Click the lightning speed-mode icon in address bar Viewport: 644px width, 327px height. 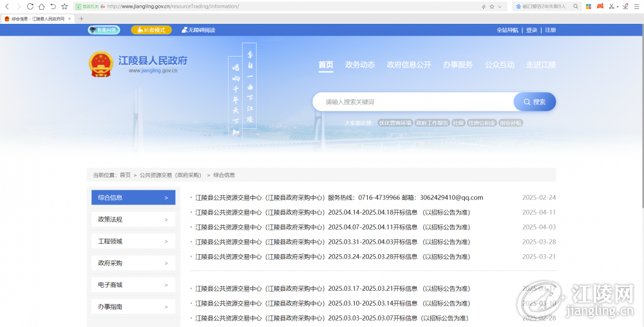484,6
